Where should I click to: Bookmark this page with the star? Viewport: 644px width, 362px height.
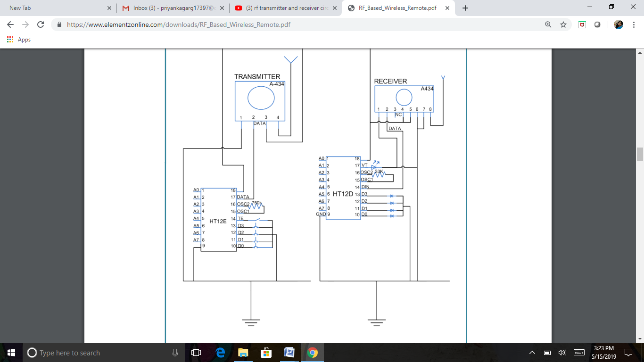[563, 25]
